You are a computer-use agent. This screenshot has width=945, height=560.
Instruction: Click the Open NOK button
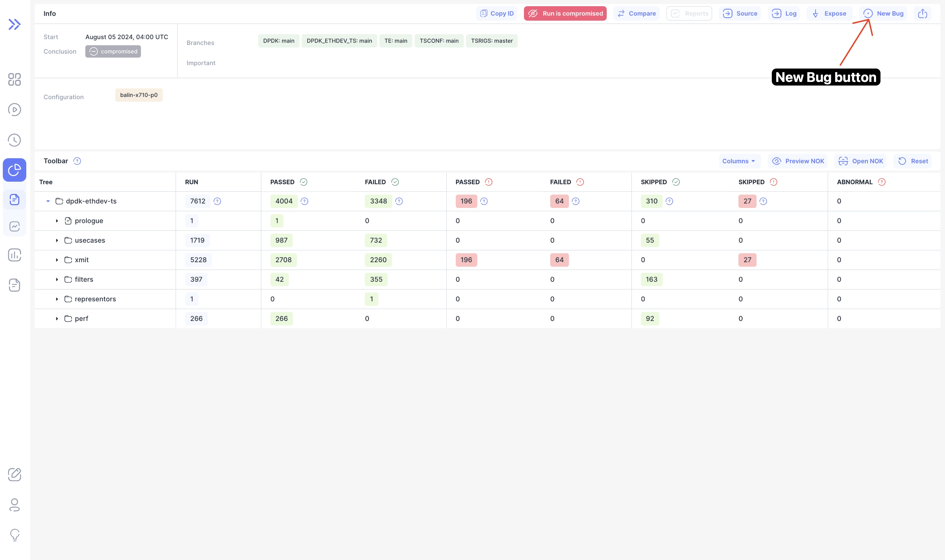click(x=861, y=161)
